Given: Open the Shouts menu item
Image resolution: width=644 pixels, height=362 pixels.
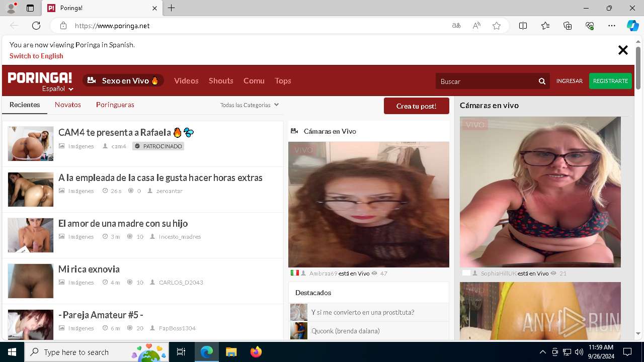Looking at the screenshot, I should [221, 80].
